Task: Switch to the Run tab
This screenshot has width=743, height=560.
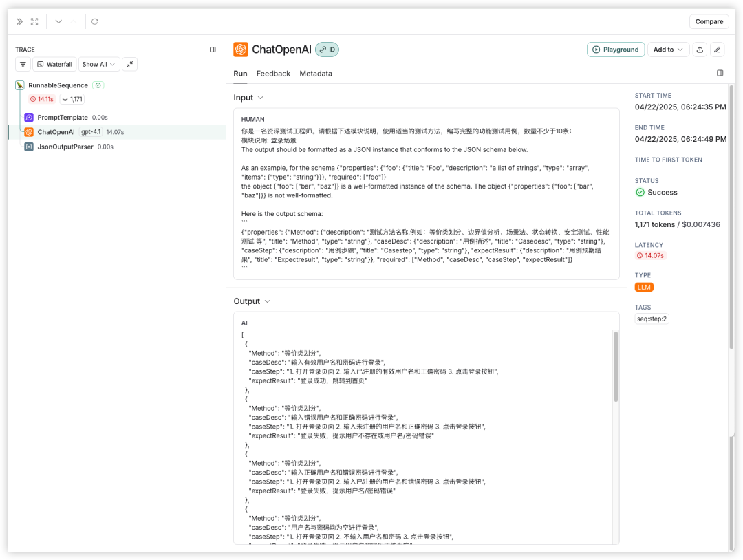Action: pos(240,74)
